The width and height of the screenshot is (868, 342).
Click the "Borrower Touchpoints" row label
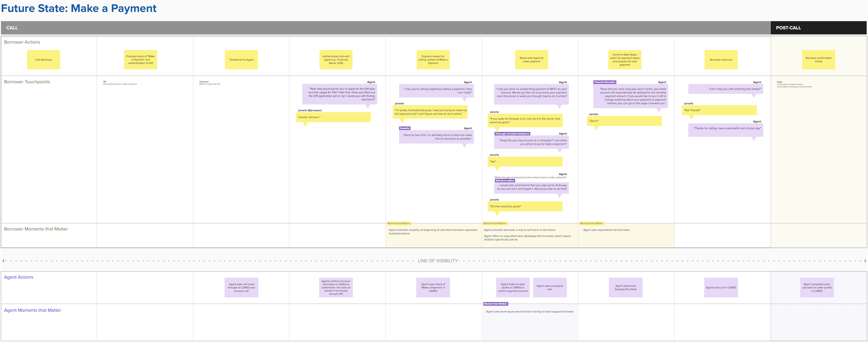click(x=27, y=82)
